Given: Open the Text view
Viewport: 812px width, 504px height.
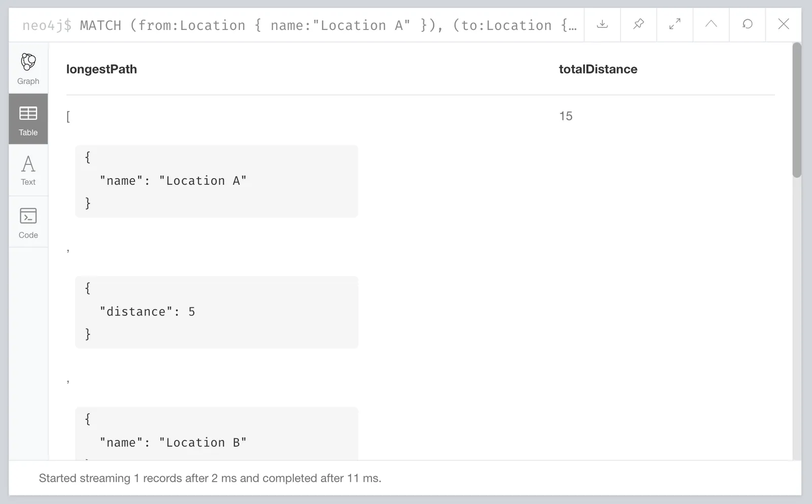Looking at the screenshot, I should [28, 171].
